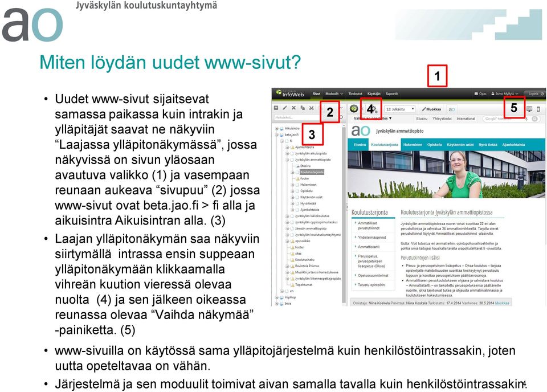
Task: Open the Yhteystiedot link
Action: tap(442, 119)
